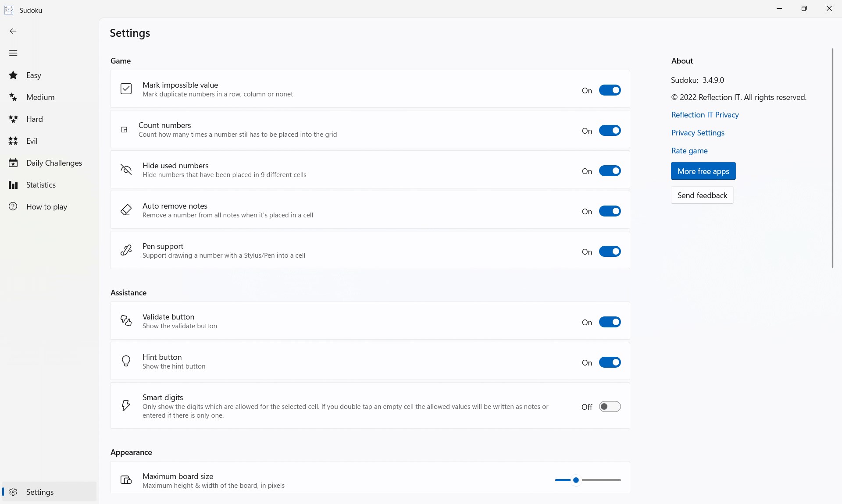The height and width of the screenshot is (504, 842).
Task: Open the Reflection IT Privacy link
Action: tap(705, 115)
